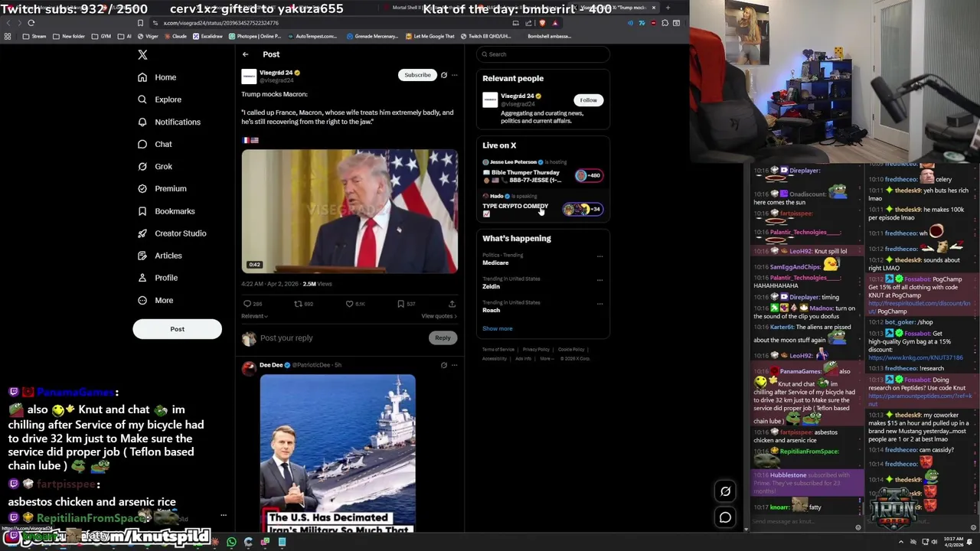Open Dee Dee reply more options
The height and width of the screenshot is (551, 980).
[454, 365]
